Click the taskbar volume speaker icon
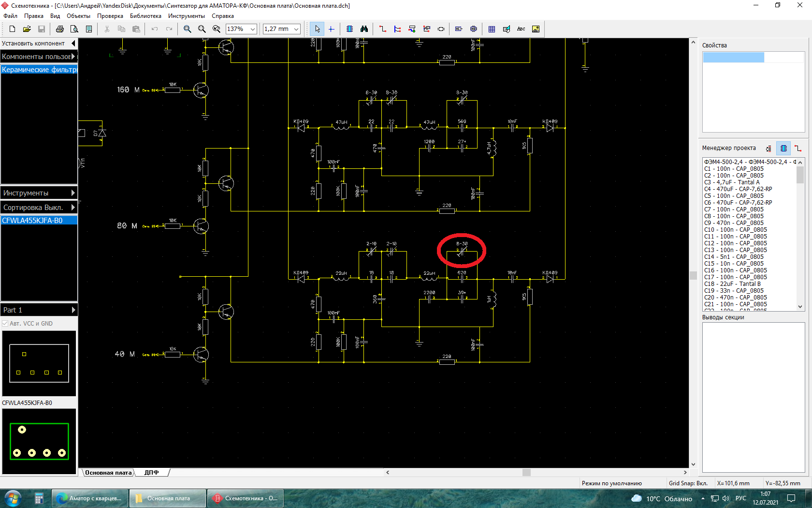Image resolution: width=812 pixels, height=508 pixels. (725, 498)
